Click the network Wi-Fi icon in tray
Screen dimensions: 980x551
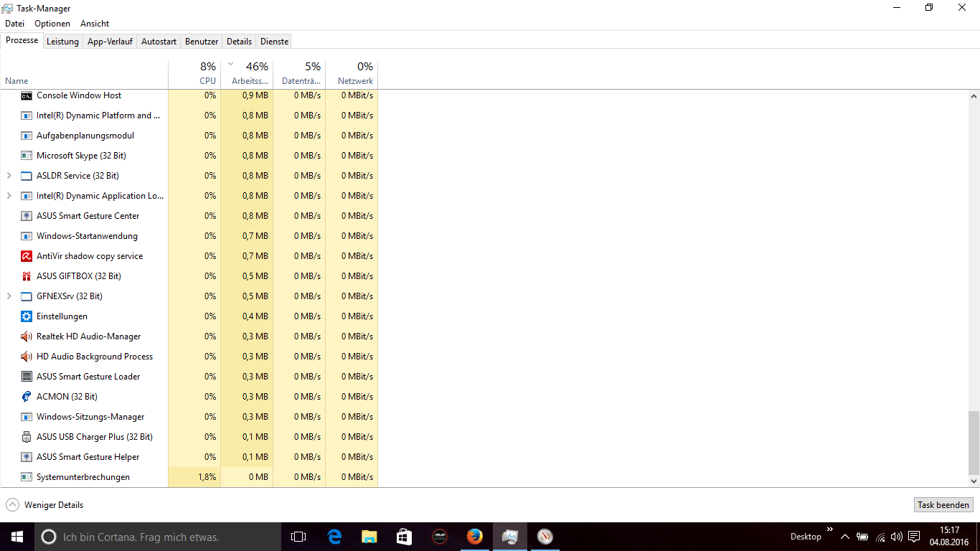(x=880, y=537)
